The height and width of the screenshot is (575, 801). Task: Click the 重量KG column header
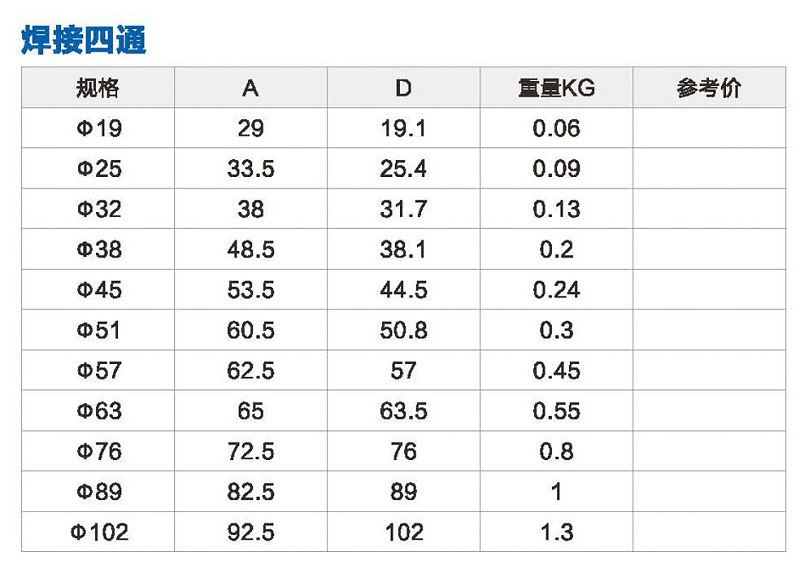(556, 87)
